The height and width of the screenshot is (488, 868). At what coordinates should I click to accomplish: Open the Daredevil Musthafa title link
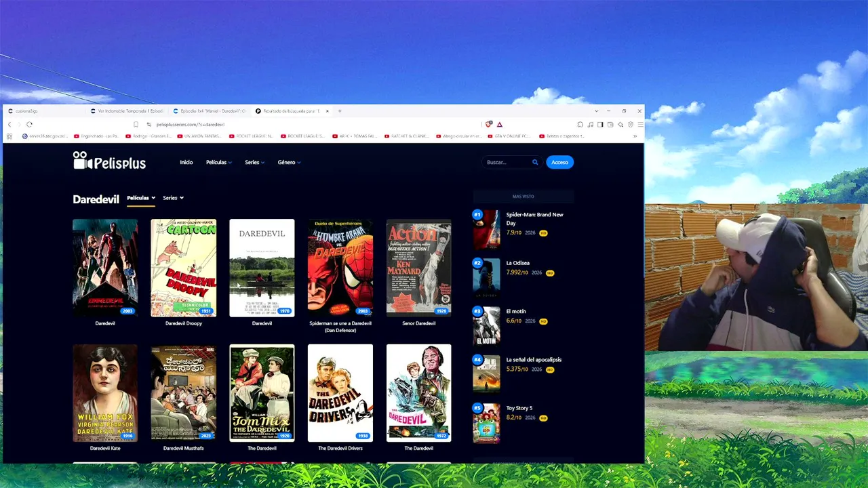[184, 448]
